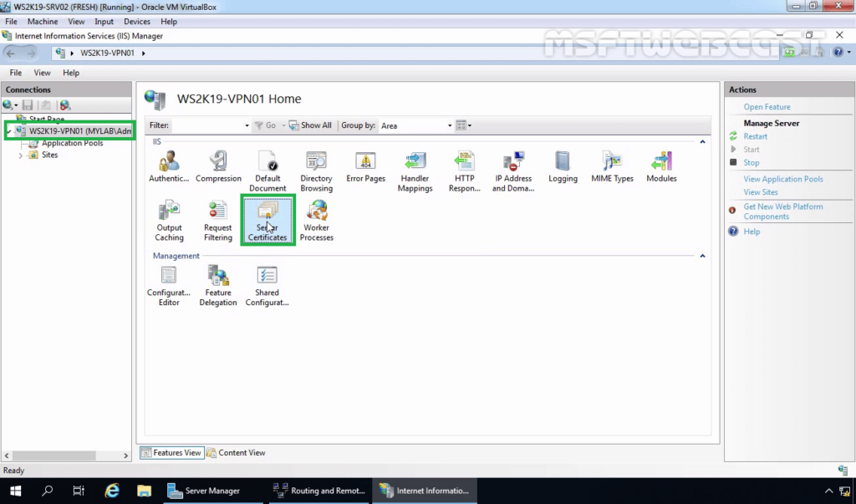Open Server Certificates feature
The image size is (856, 504).
pos(267,221)
